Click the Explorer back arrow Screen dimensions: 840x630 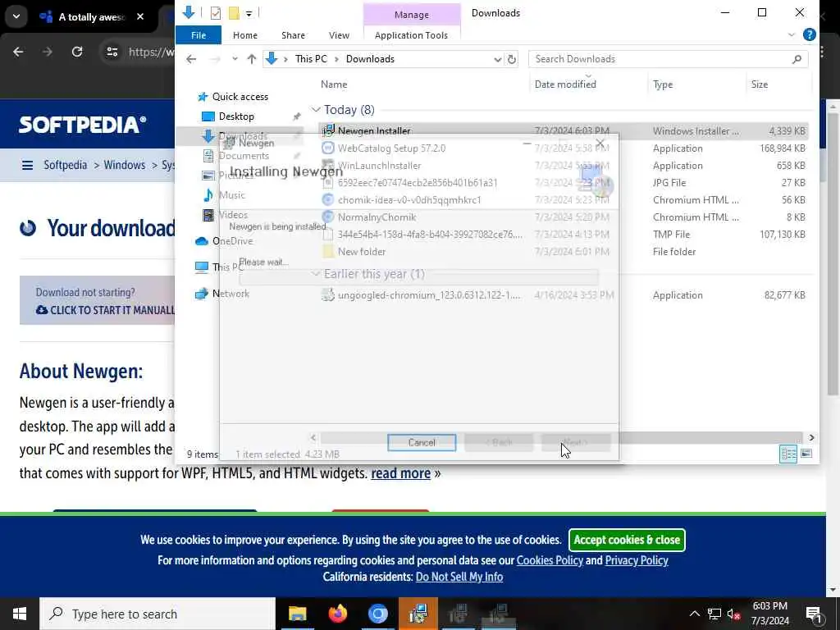[191, 59]
